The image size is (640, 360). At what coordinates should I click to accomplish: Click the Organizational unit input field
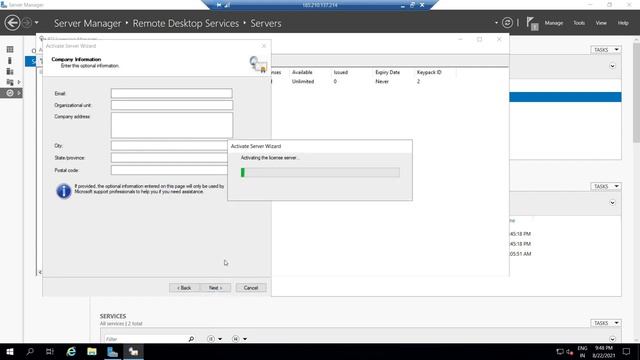coord(171,105)
